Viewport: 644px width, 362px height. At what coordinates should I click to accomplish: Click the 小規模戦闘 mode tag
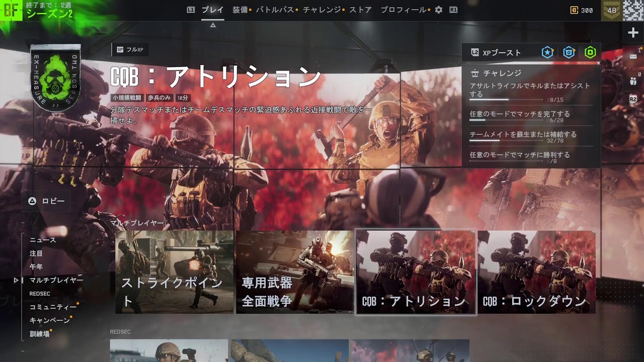click(x=127, y=98)
